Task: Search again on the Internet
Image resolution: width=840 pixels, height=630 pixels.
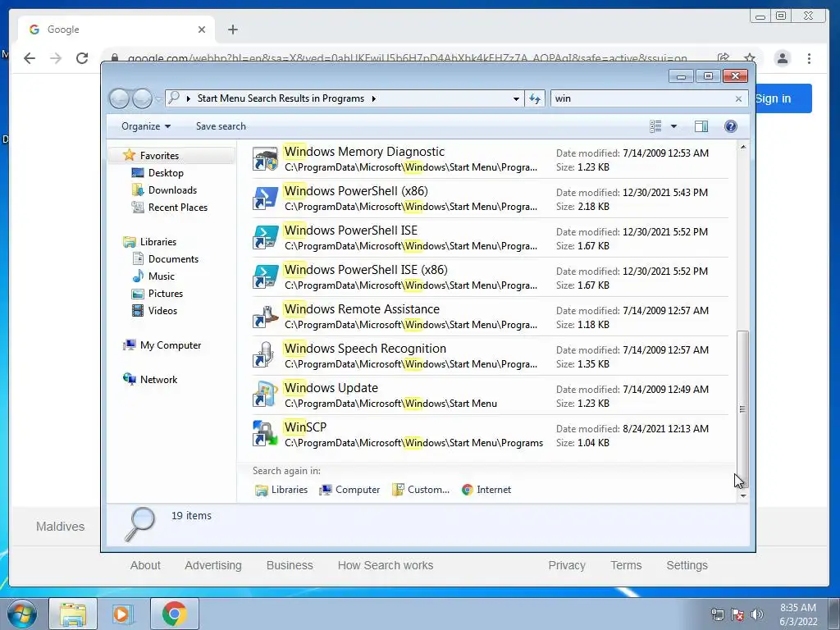Action: tap(486, 490)
